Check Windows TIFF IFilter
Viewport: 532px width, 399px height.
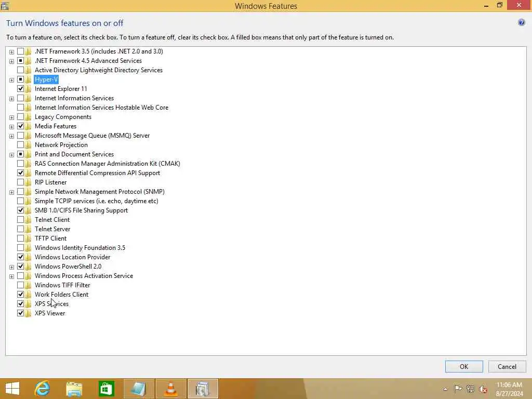click(x=20, y=285)
